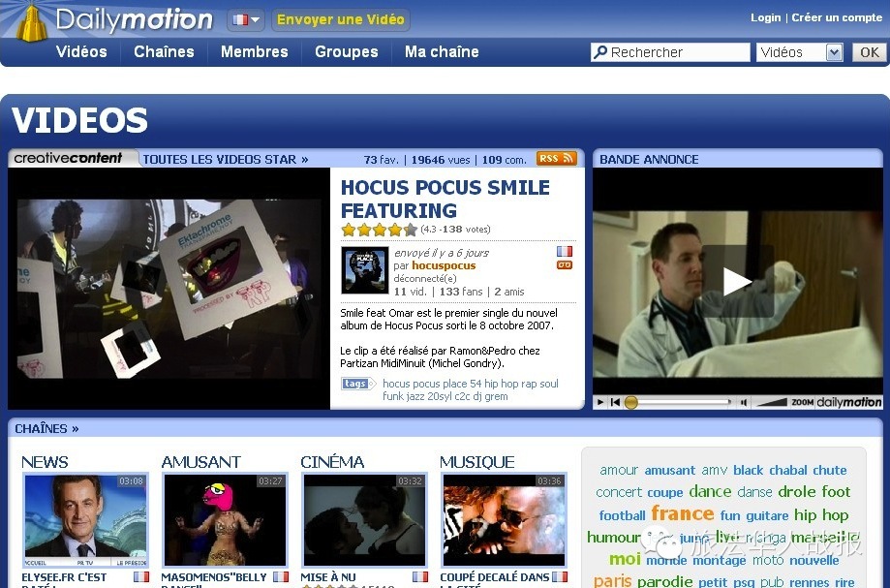Go to the Groupes menu
This screenshot has width=890, height=588.
pos(347,51)
